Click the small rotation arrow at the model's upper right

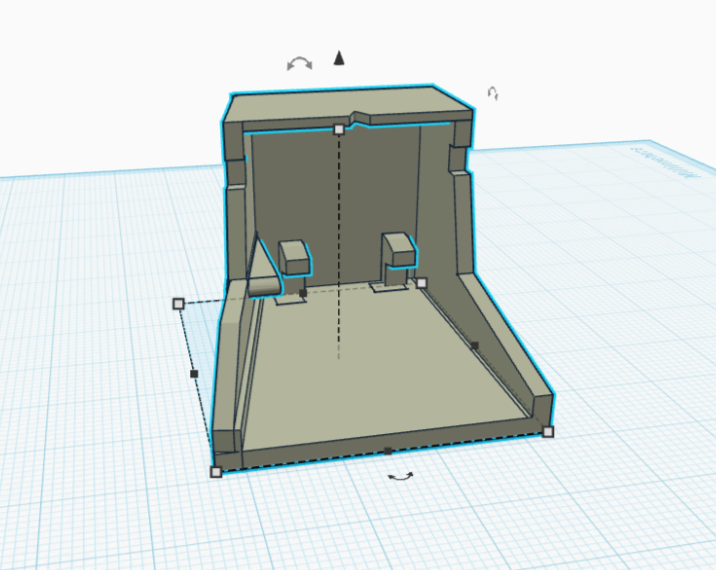point(493,93)
